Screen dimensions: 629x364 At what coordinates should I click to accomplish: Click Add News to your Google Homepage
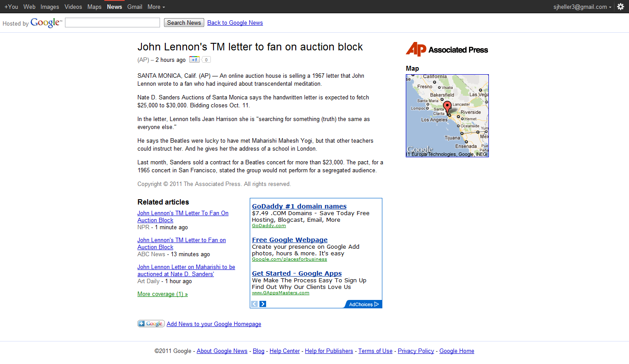214,324
